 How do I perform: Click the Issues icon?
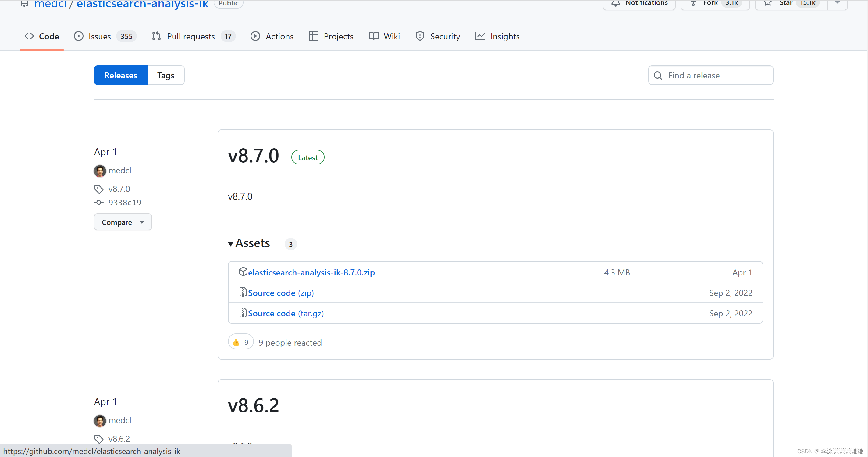click(x=79, y=36)
